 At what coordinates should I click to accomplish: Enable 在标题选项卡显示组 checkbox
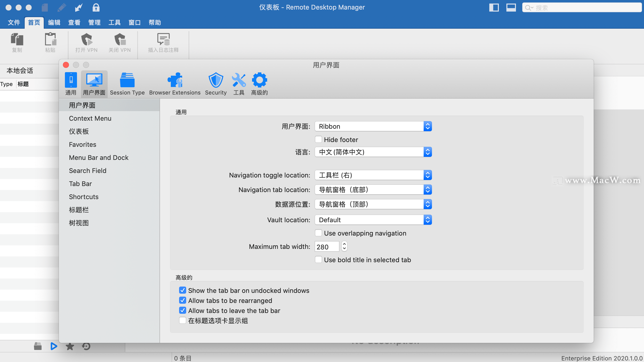point(183,321)
